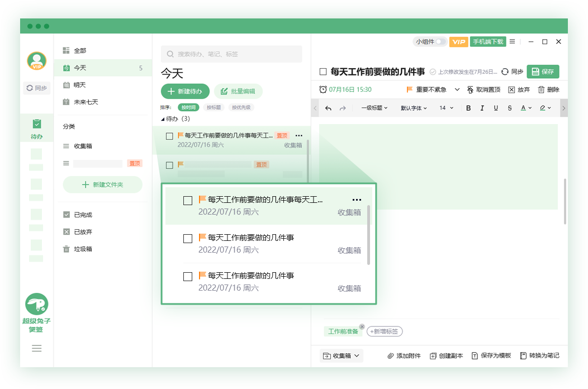Click the +新增标签 button
Viewport: 588px width, 389px height.
385,331
